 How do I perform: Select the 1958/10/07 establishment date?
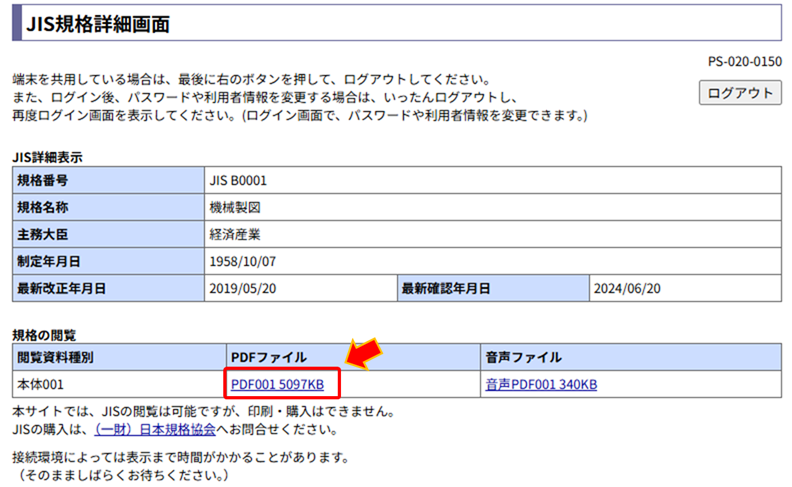pos(241,262)
